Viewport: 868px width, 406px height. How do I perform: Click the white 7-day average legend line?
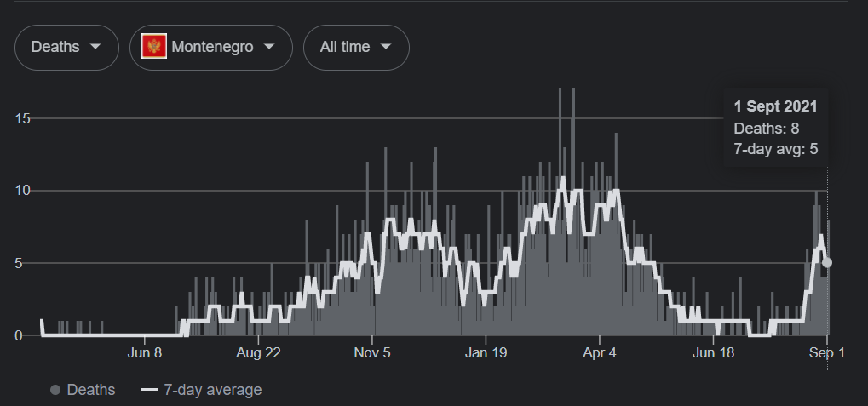[x=150, y=390]
